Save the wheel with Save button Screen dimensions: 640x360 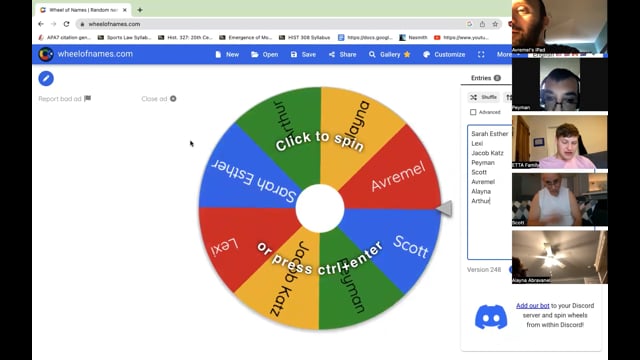click(303, 54)
